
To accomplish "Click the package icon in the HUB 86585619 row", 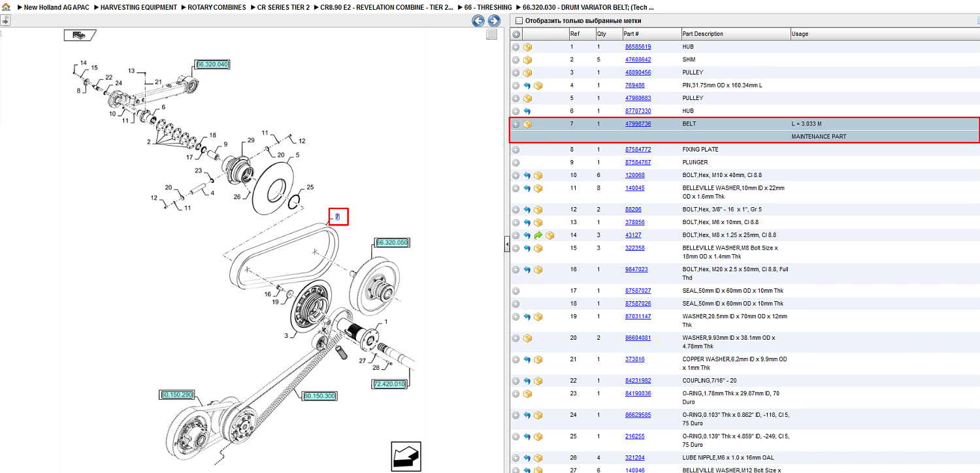I will click(x=527, y=47).
